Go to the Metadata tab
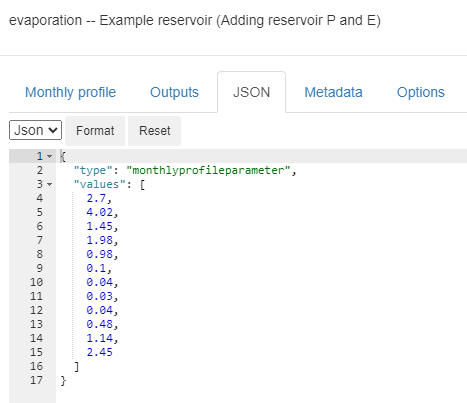 click(x=333, y=92)
